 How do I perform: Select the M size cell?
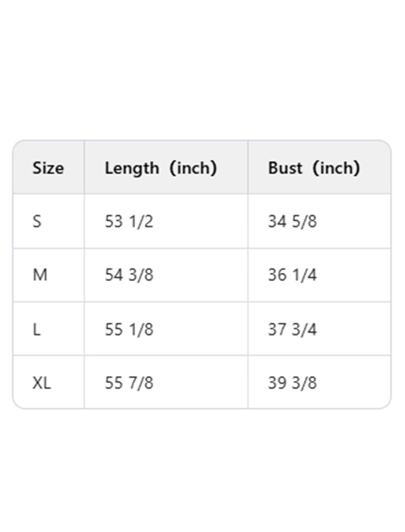[40, 275]
